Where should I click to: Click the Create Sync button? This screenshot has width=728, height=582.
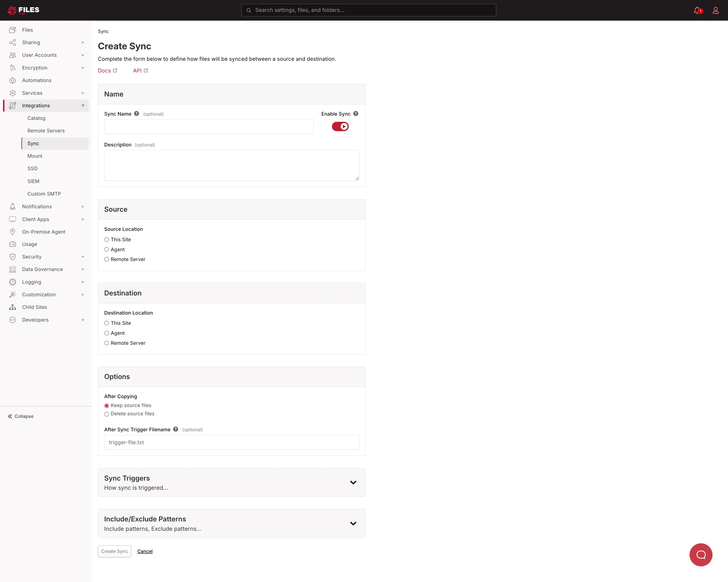click(115, 551)
